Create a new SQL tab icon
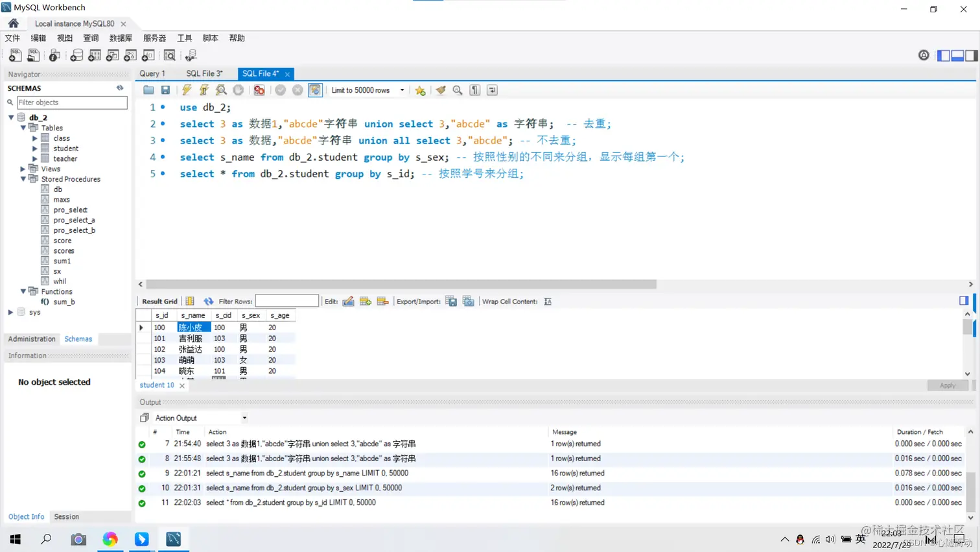This screenshot has height=552, width=980. pos(15,55)
